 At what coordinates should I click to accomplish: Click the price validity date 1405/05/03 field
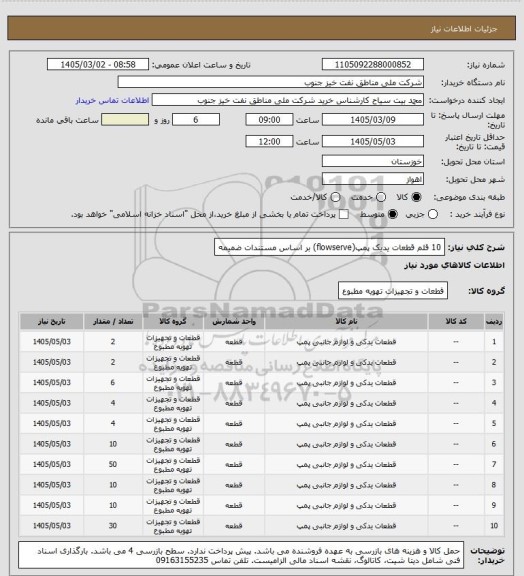pos(373,141)
